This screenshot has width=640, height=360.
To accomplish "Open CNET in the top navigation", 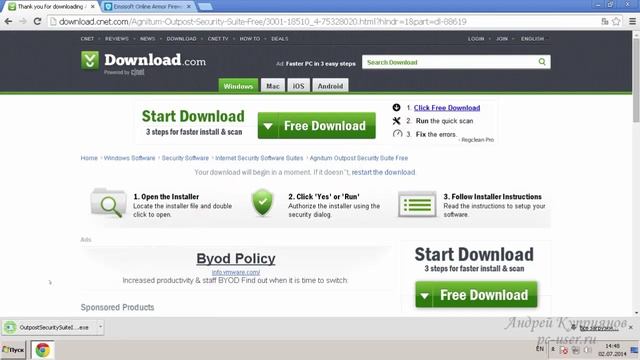I will point(87,38).
